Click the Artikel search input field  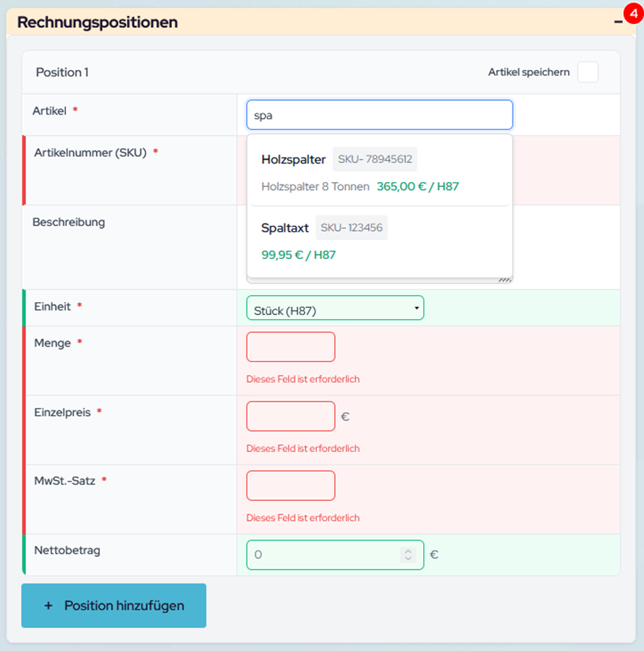[379, 115]
